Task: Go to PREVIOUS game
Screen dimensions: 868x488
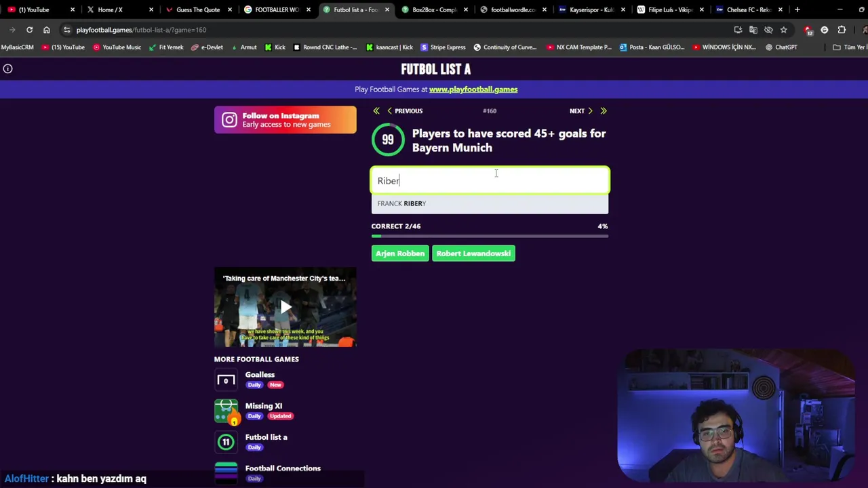Action: point(405,111)
